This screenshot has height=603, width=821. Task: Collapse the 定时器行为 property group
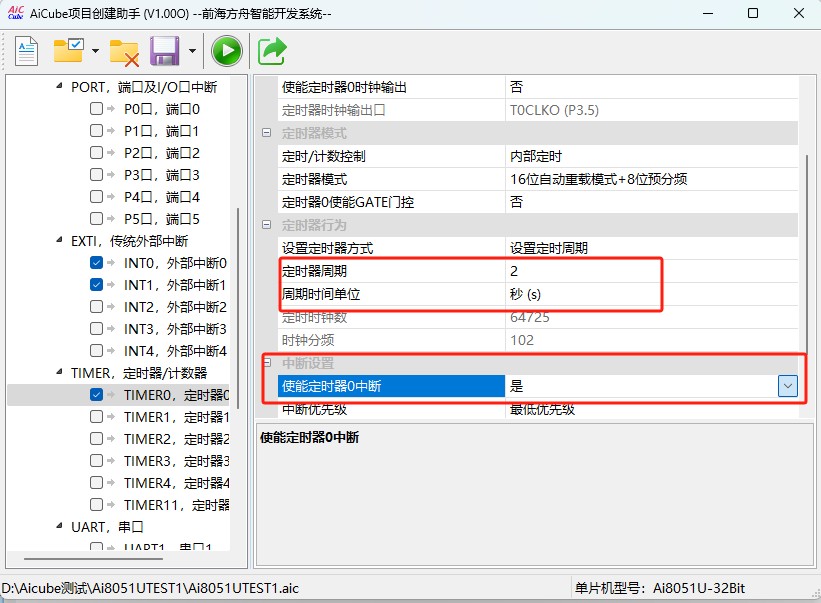(x=267, y=225)
